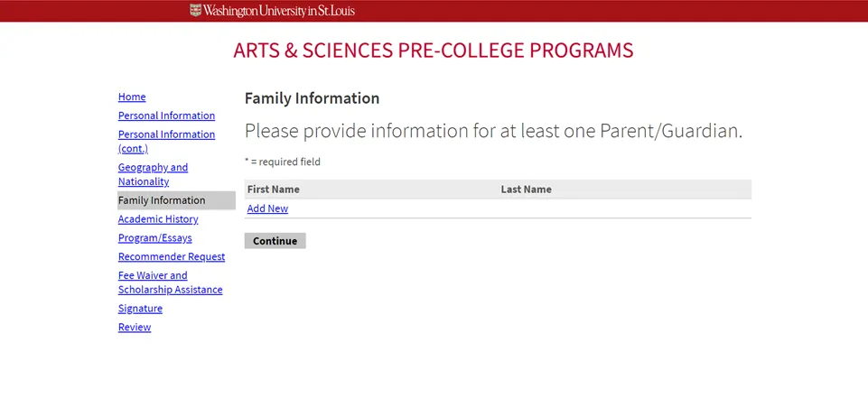Click the Washington University shield logo

196,11
